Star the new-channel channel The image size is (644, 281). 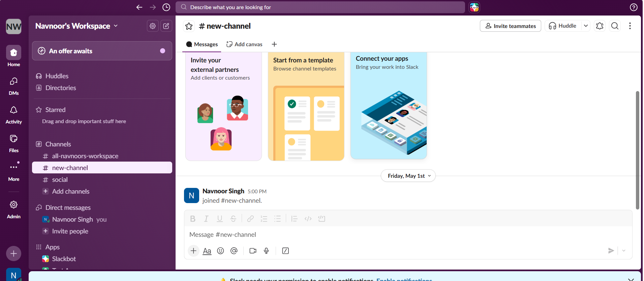[x=189, y=26]
